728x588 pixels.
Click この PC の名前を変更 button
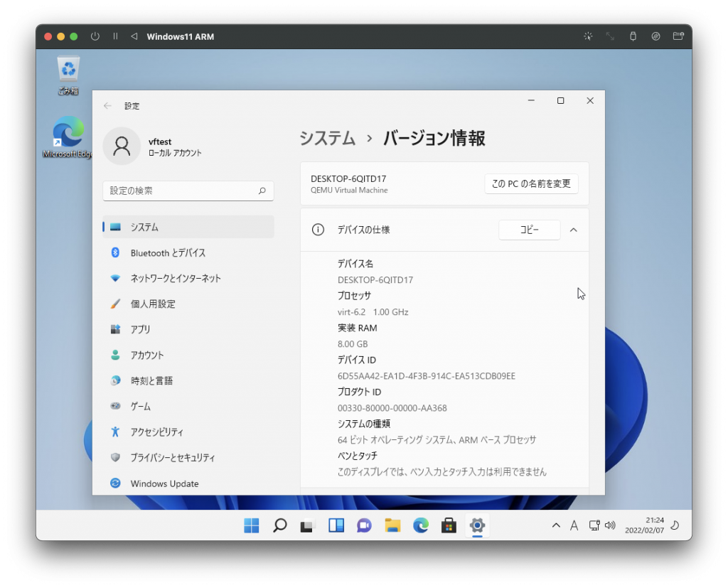pyautogui.click(x=531, y=184)
